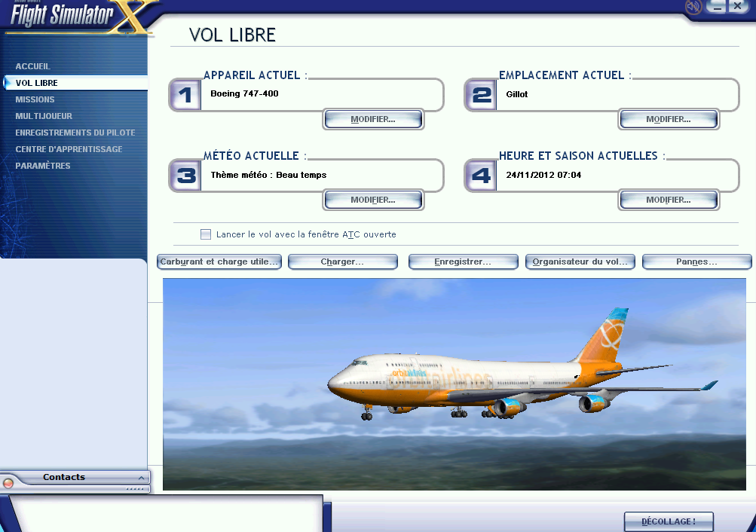Go to MISSIONS in the sidebar
Image resolution: width=756 pixels, height=532 pixels.
click(x=35, y=99)
